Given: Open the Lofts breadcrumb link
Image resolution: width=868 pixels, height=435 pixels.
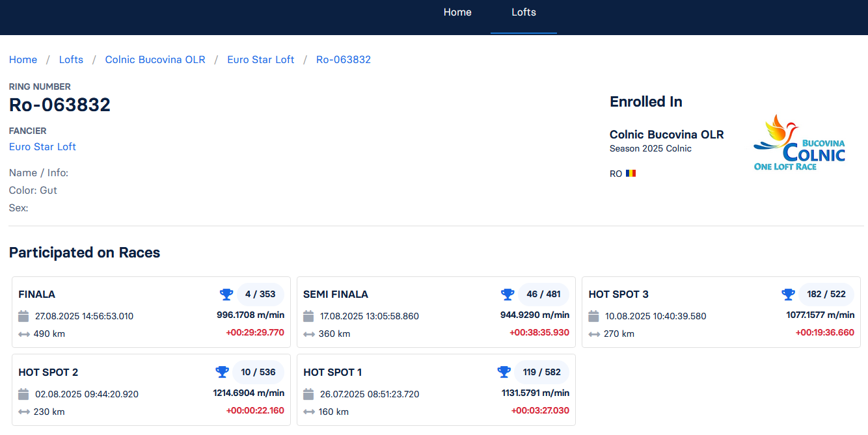Looking at the screenshot, I should 71,60.
